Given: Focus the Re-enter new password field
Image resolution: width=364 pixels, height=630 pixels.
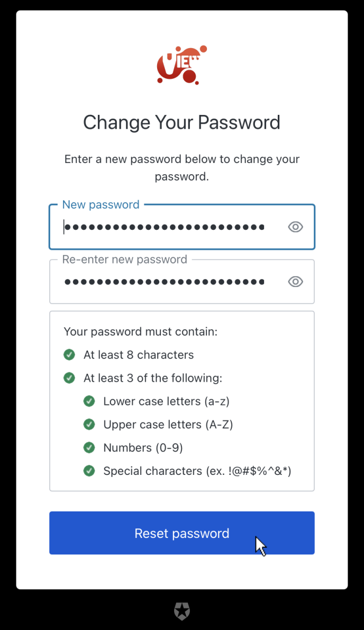Looking at the screenshot, I should [164, 282].
